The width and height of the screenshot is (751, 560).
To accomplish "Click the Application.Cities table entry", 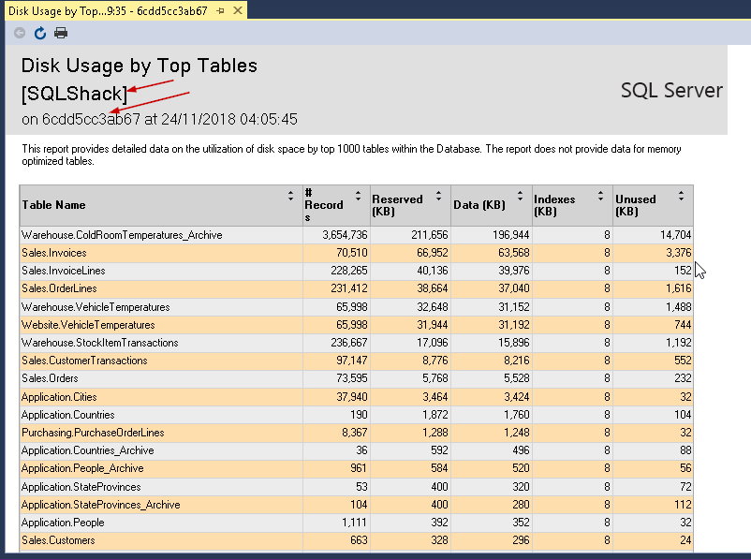I will (58, 397).
